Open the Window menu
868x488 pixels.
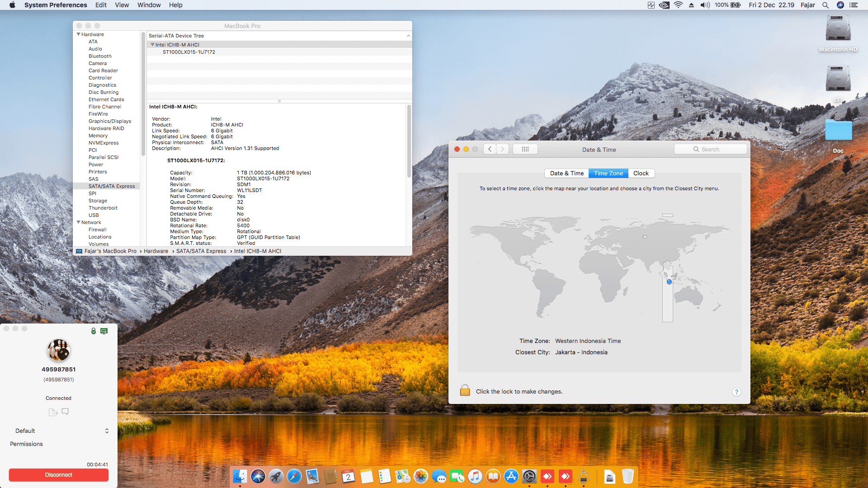(149, 5)
